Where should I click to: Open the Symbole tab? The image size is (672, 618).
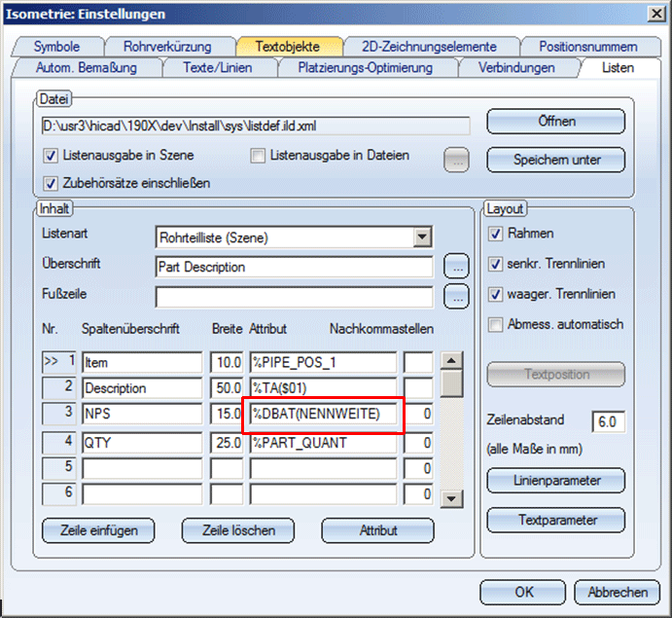tap(57, 47)
